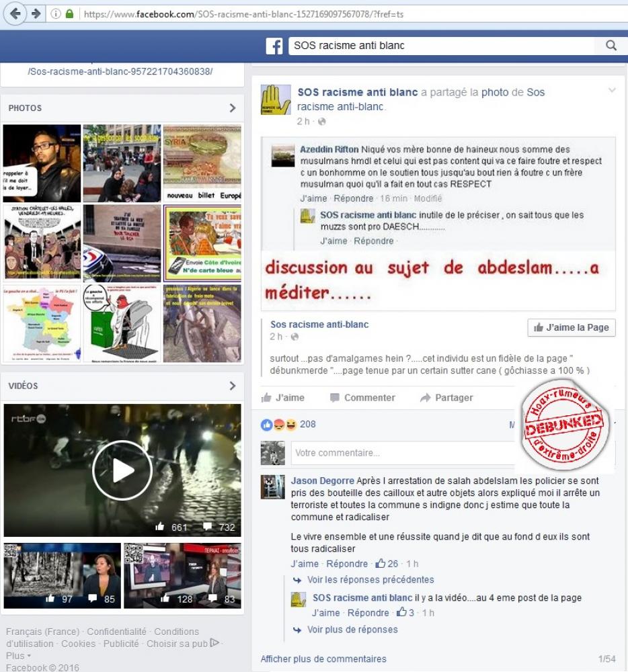Expand the Photos section arrow
The width and height of the screenshot is (628, 672).
(x=233, y=108)
